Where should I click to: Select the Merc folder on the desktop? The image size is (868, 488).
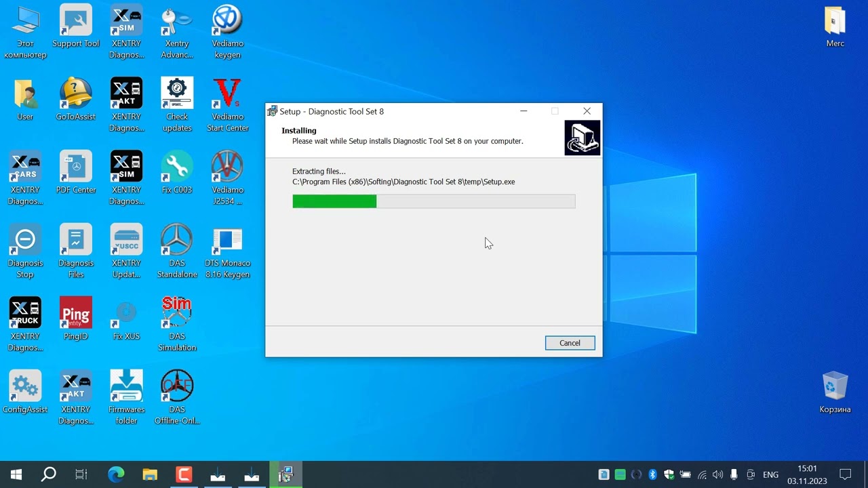tap(835, 26)
